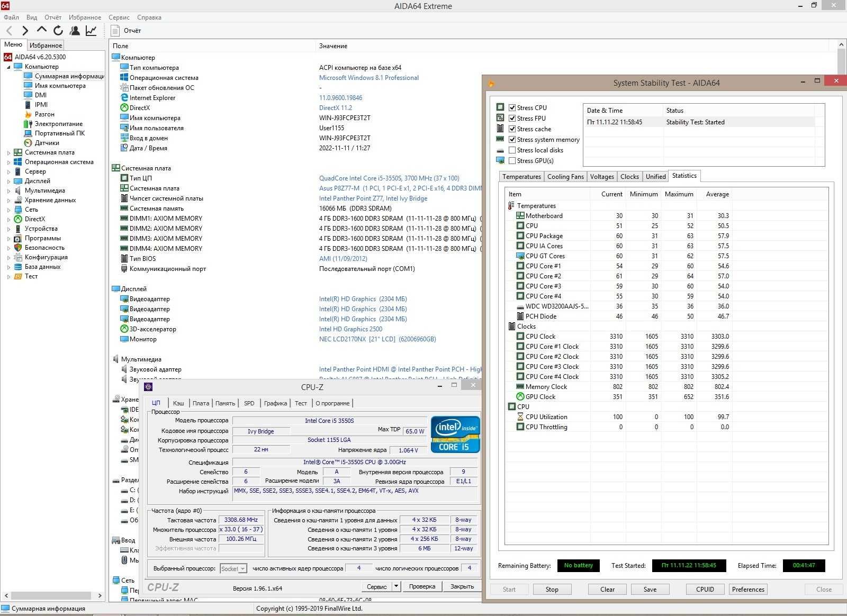Toggle CPU Throttling checkbox

click(x=520, y=427)
